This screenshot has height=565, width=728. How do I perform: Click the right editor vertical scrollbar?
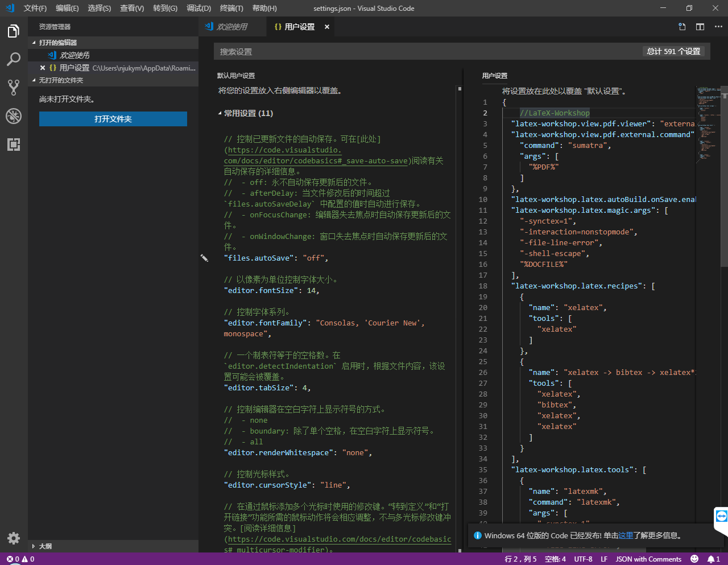725,176
